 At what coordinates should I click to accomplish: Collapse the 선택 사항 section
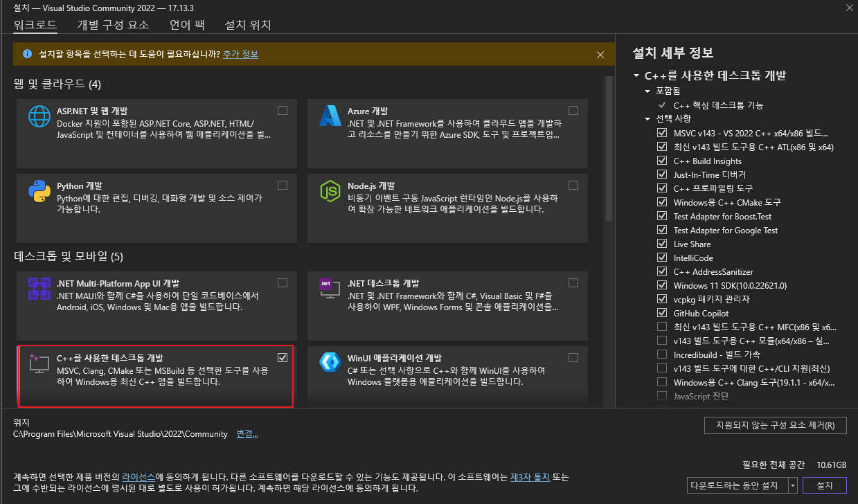click(x=647, y=118)
